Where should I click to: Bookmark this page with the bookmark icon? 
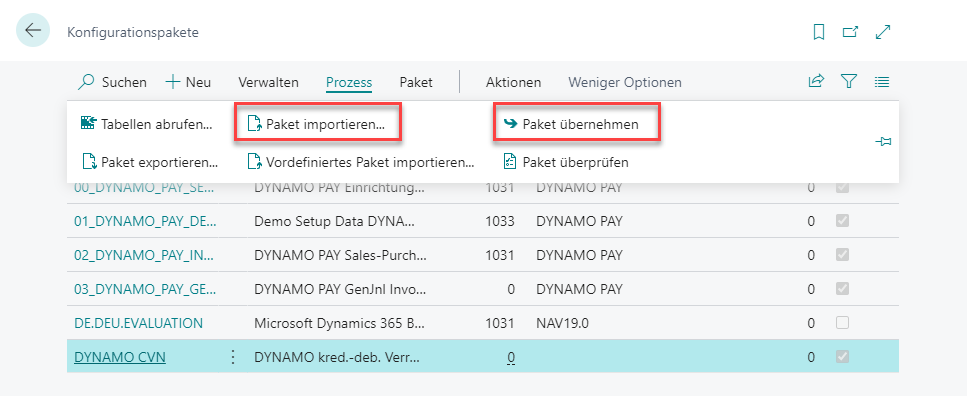[819, 33]
